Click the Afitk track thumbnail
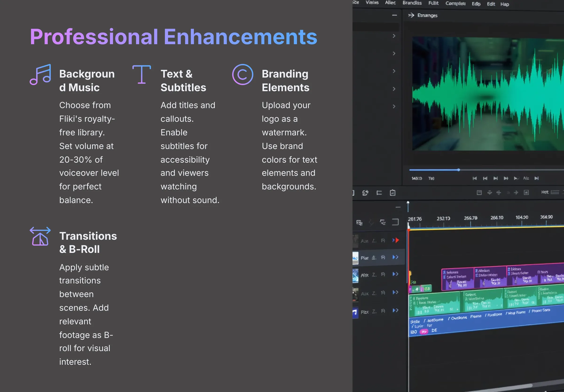The width and height of the screenshot is (564, 392). pos(356,276)
